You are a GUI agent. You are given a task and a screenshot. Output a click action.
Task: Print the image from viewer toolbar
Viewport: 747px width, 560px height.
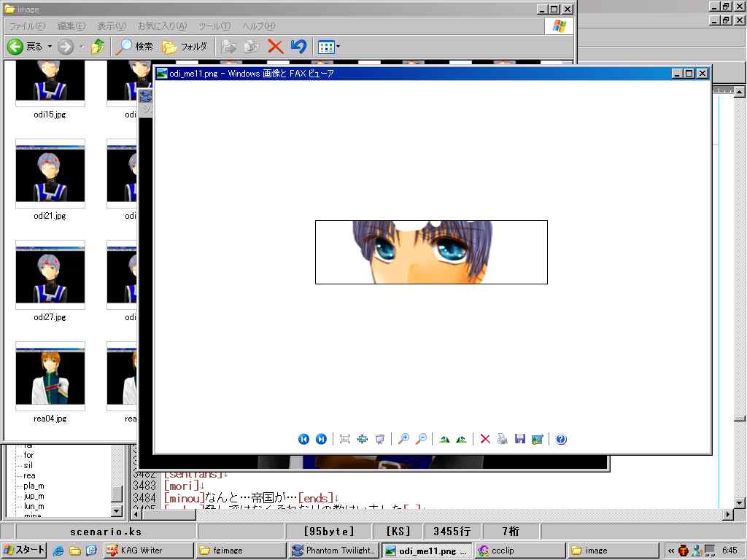[x=502, y=439]
